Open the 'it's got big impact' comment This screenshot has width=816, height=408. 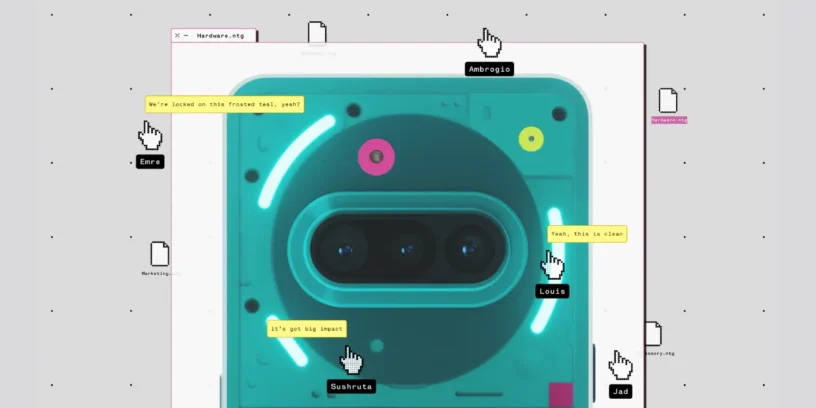pos(306,328)
